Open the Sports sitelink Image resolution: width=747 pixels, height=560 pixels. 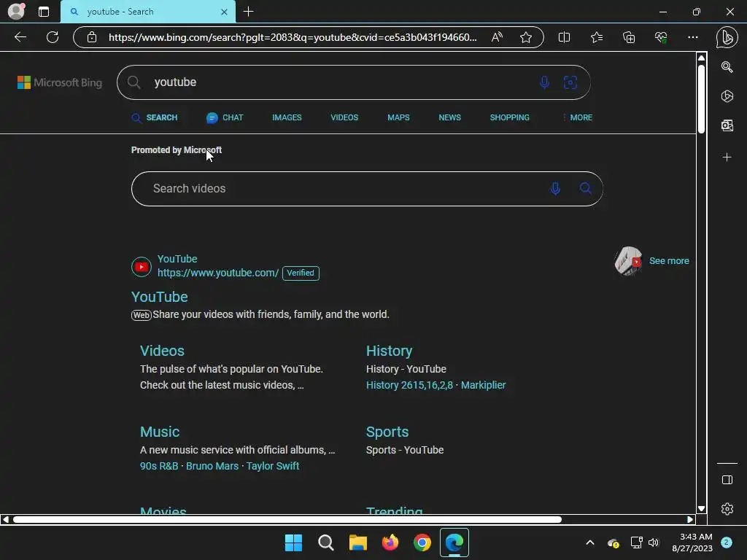pos(387,432)
